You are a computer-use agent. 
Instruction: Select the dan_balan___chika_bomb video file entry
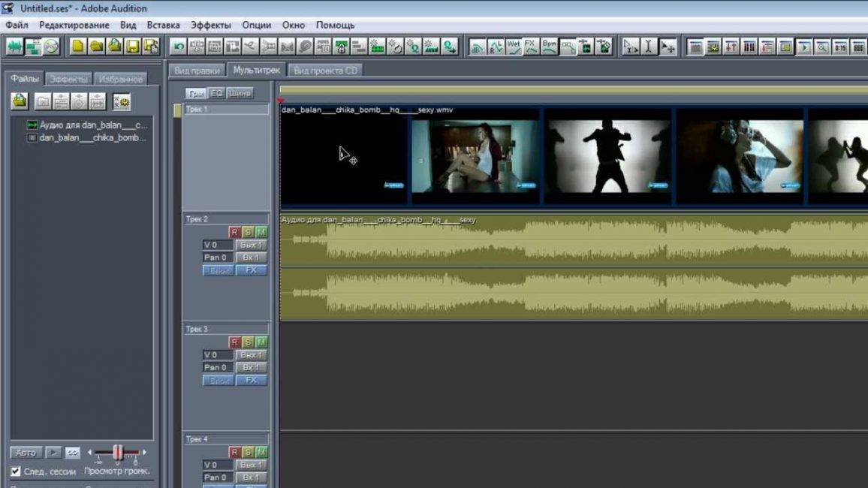pos(92,137)
